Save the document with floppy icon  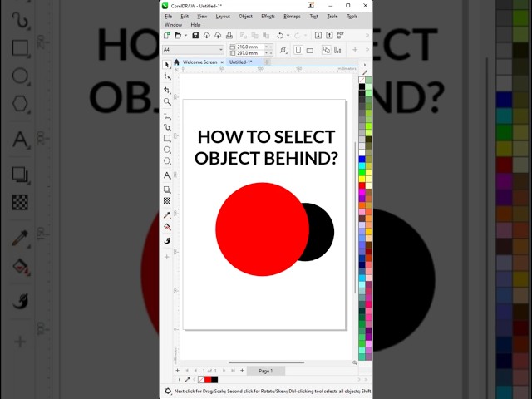pyautogui.click(x=195, y=35)
